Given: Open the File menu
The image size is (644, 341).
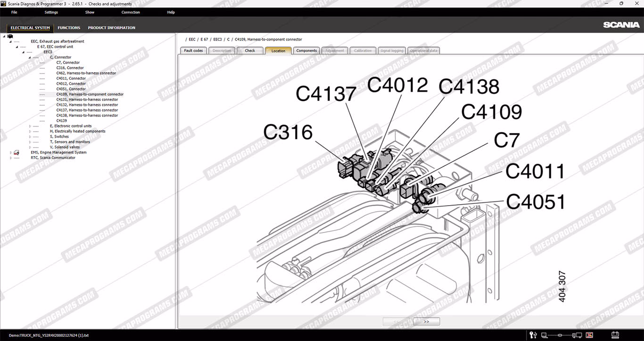Looking at the screenshot, I should click(14, 12).
